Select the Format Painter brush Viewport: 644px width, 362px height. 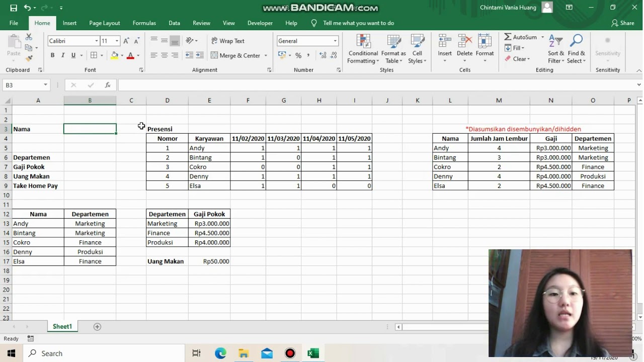(29, 58)
